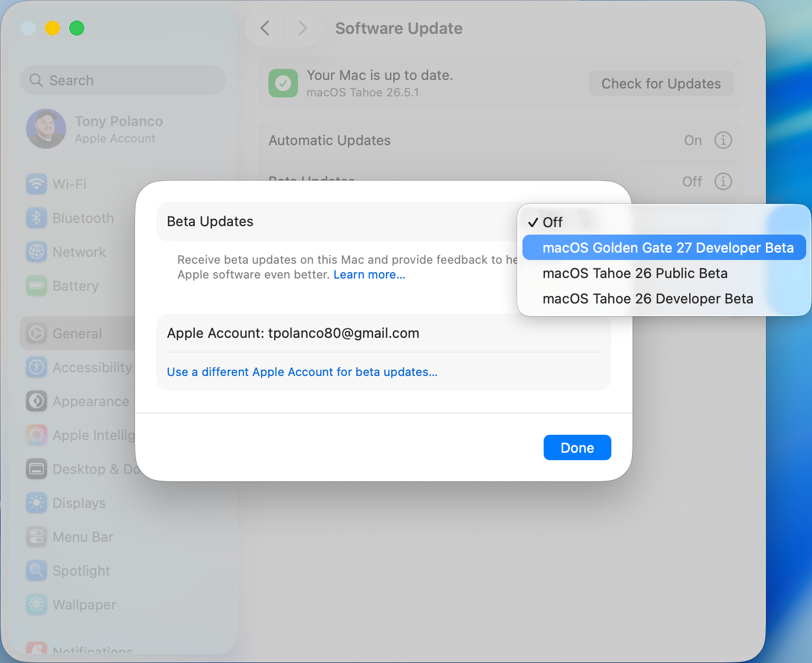Open Bluetooth settings icon

pyautogui.click(x=37, y=218)
